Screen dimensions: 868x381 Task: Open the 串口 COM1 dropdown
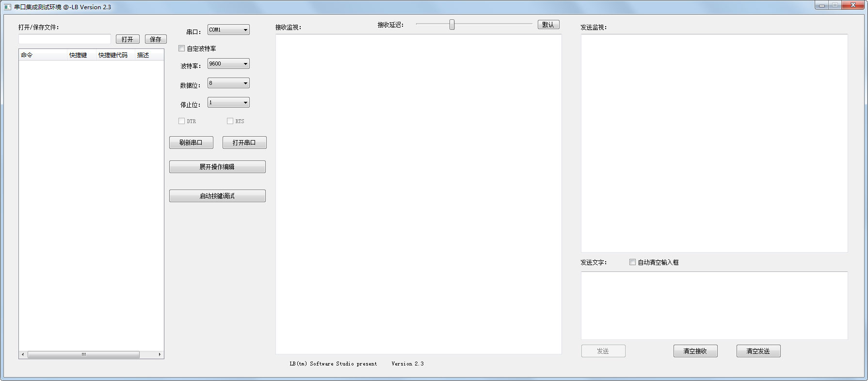pos(228,30)
